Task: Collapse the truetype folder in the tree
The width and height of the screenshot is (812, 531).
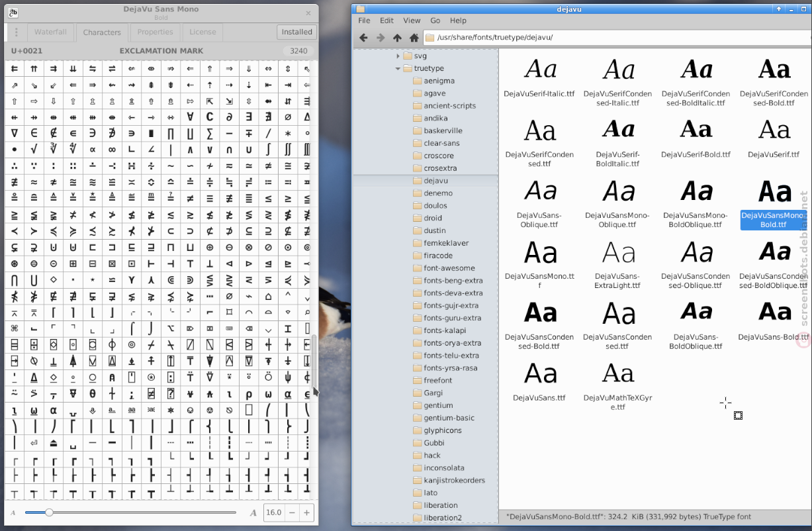Action: coord(398,69)
